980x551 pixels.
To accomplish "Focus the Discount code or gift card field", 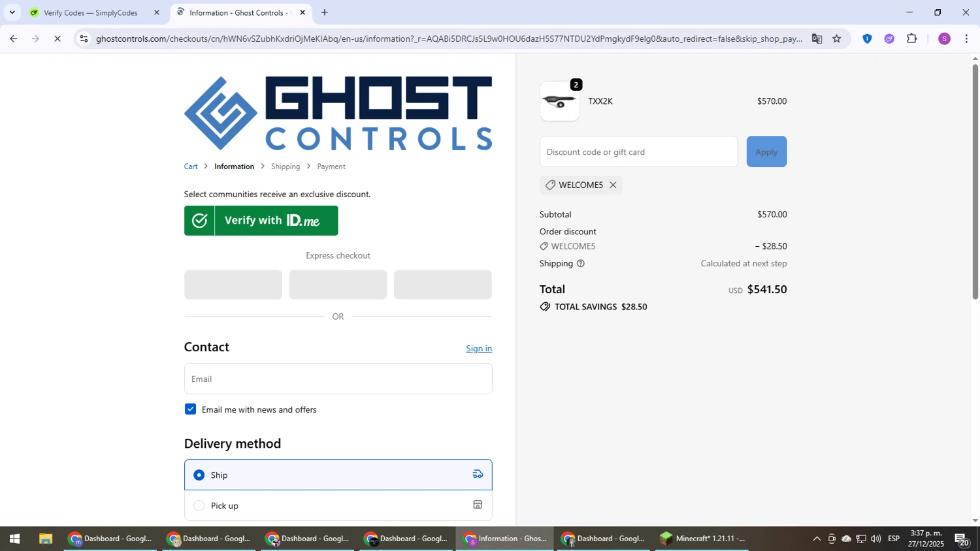I will point(638,151).
